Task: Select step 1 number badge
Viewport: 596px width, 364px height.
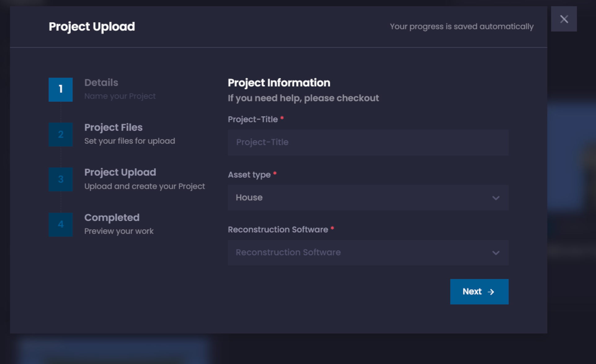Action: [x=60, y=89]
